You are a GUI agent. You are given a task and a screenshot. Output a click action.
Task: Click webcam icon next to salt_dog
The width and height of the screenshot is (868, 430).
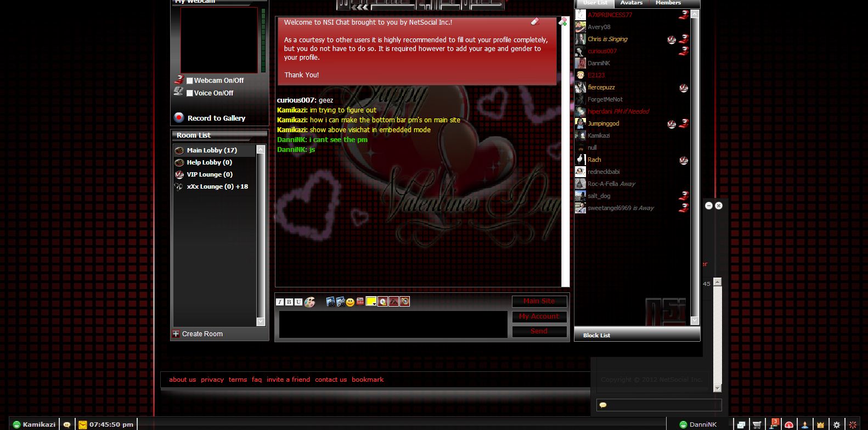coord(684,196)
